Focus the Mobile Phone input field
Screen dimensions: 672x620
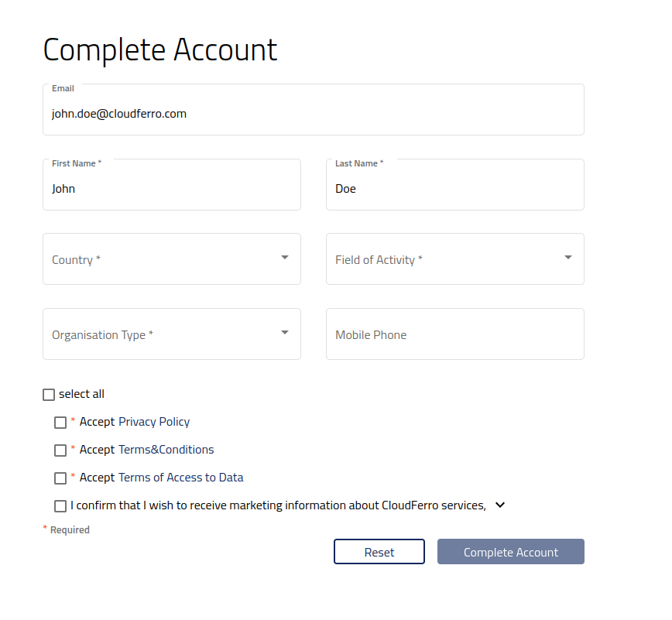[x=455, y=334]
